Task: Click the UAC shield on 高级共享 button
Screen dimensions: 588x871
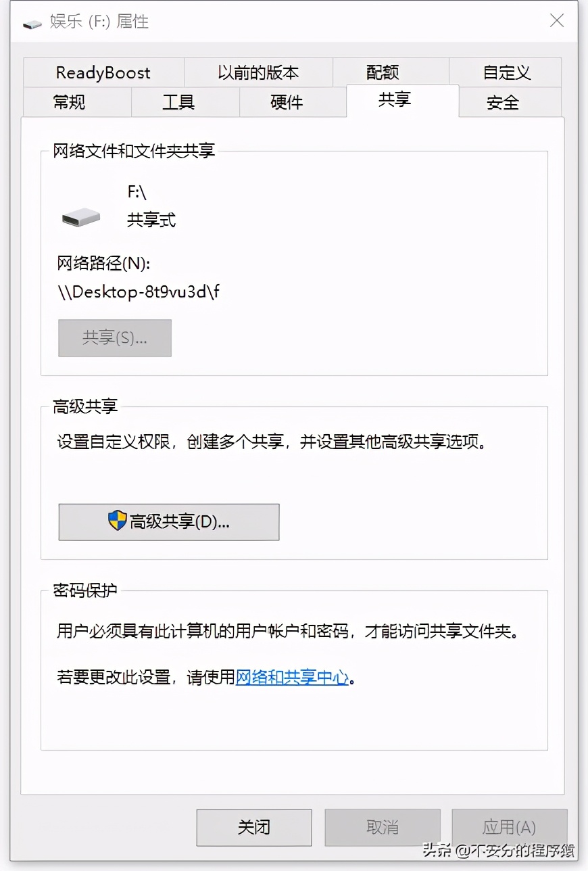Action: 114,521
